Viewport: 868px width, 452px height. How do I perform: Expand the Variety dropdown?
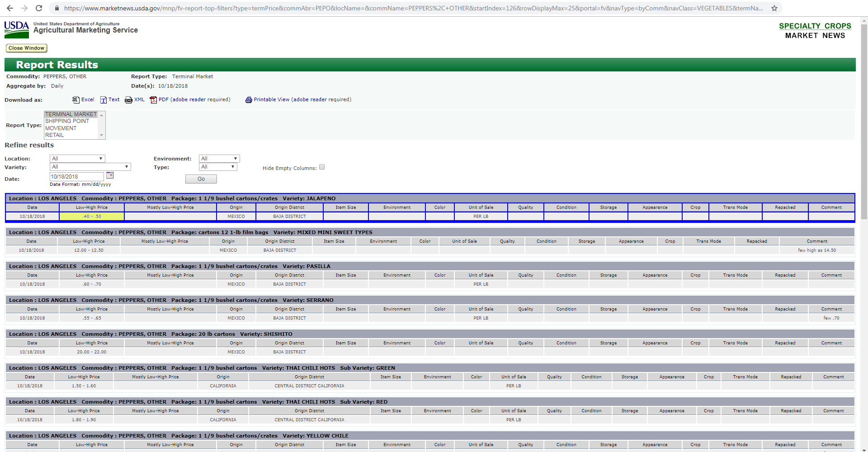click(x=90, y=167)
